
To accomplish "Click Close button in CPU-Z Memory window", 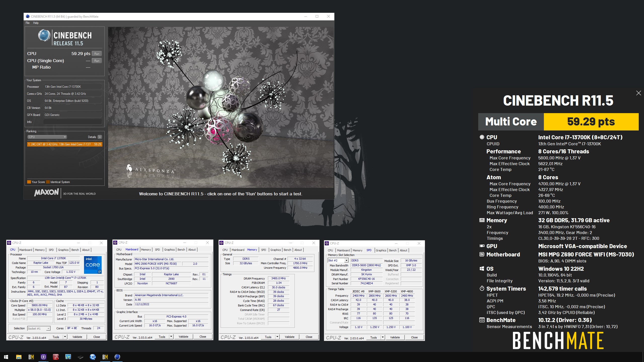I will coord(309,337).
